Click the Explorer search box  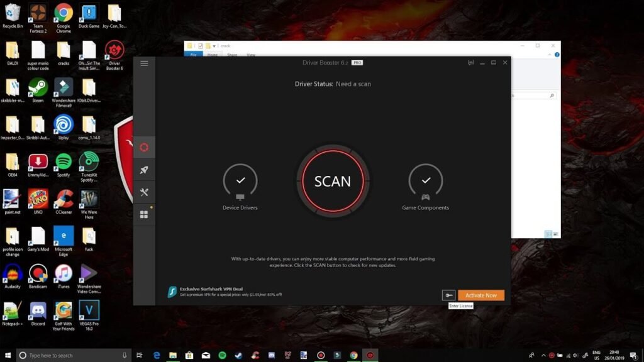pyautogui.click(x=533, y=96)
